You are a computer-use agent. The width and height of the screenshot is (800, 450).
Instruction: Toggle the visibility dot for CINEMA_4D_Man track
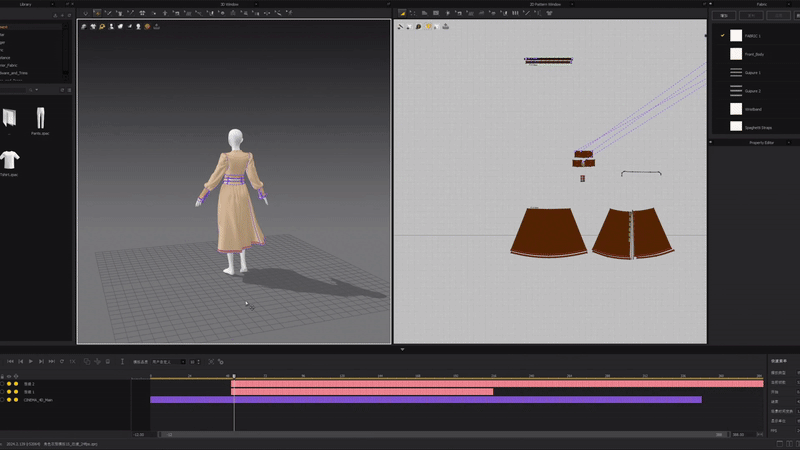pyautogui.click(x=9, y=400)
